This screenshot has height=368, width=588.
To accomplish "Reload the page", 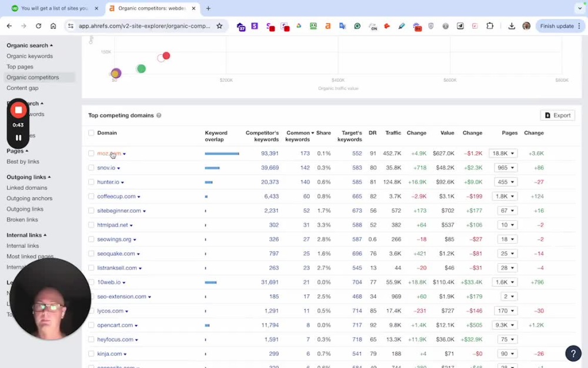I will pos(38,26).
